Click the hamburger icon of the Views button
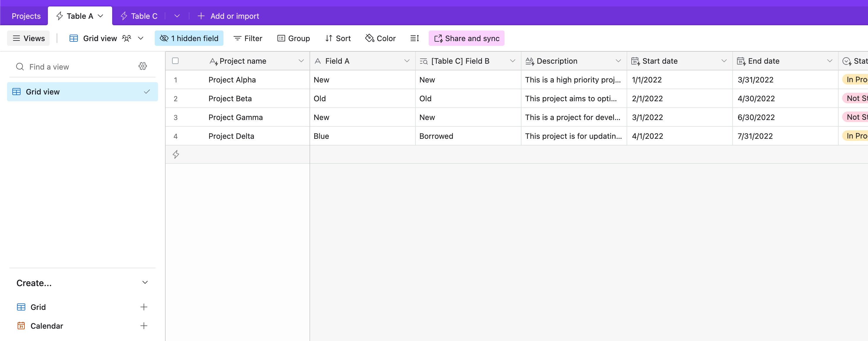868x341 pixels. click(x=16, y=38)
